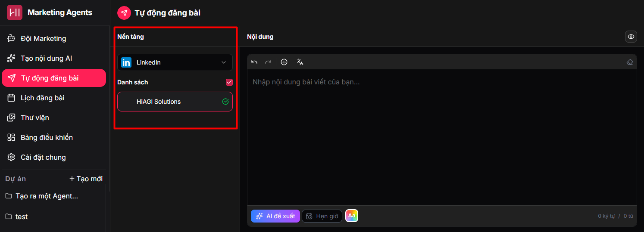
Task: Click into the post content text area
Action: point(442,137)
